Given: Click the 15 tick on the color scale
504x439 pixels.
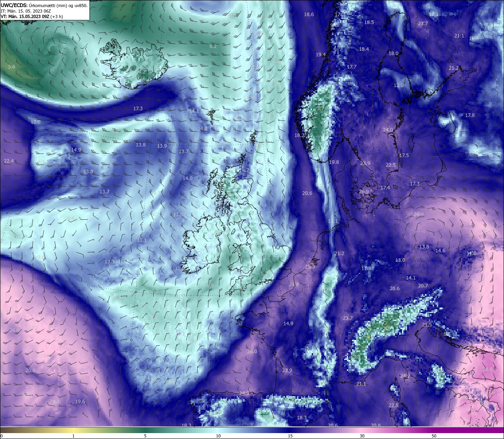Looking at the screenshot, I should (290, 436).
